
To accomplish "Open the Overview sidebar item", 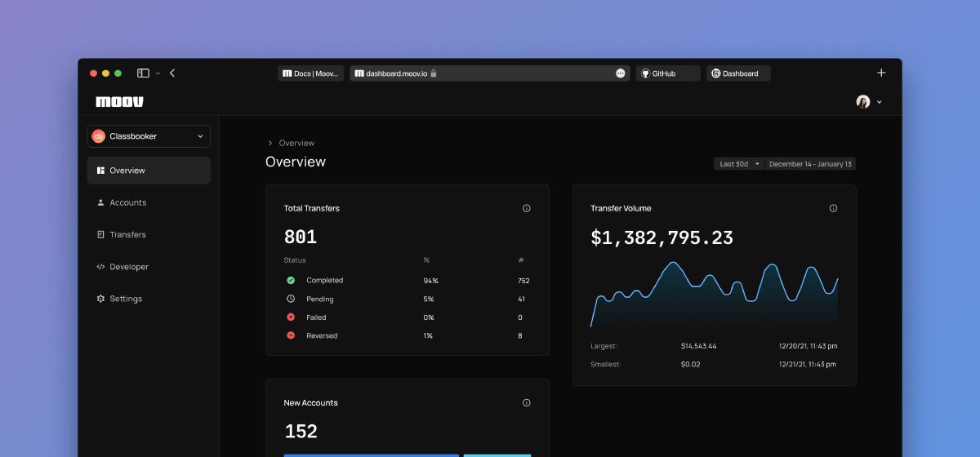I will (149, 171).
